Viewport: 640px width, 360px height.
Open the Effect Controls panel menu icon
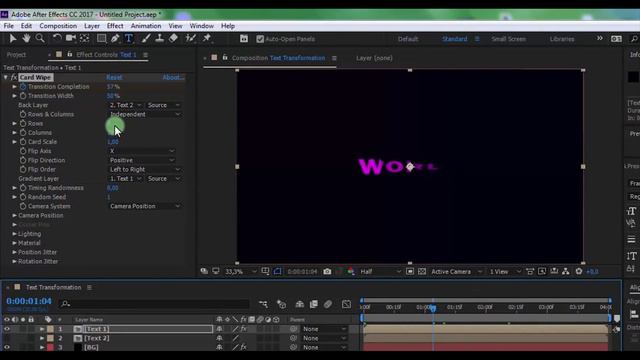point(145,55)
